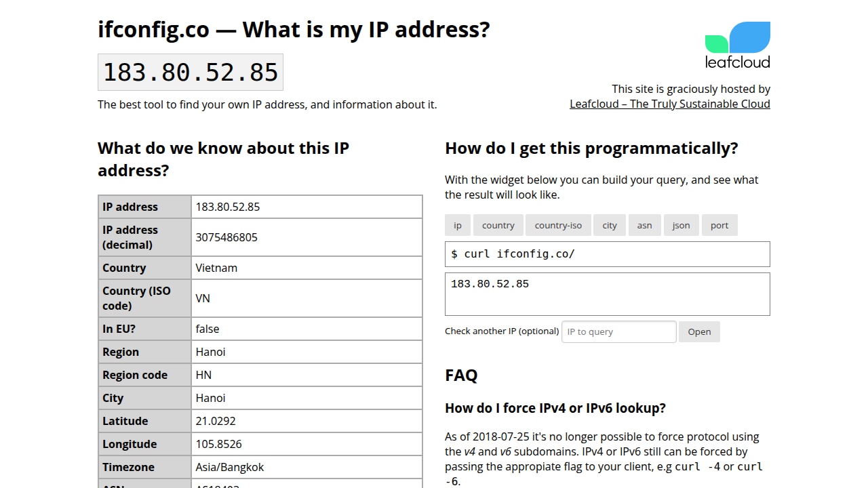The image size is (868, 488).
Task: Select the decimal value 3075486805
Action: [x=226, y=237]
